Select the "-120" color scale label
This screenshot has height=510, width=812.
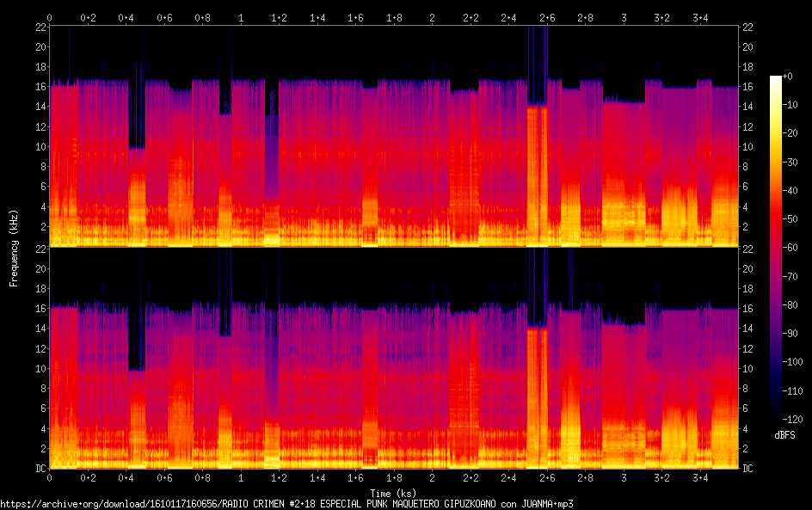pyautogui.click(x=793, y=420)
